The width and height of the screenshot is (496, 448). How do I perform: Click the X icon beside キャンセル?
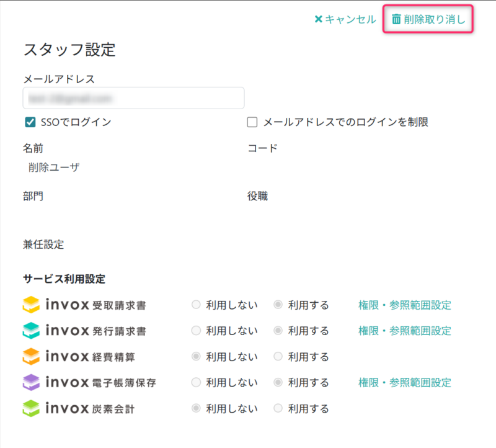click(319, 19)
